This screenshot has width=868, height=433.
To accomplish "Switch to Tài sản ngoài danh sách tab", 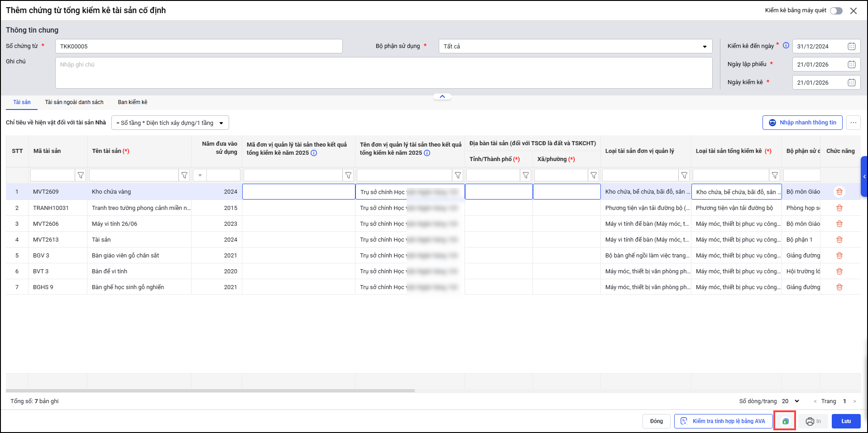I will 74,102.
